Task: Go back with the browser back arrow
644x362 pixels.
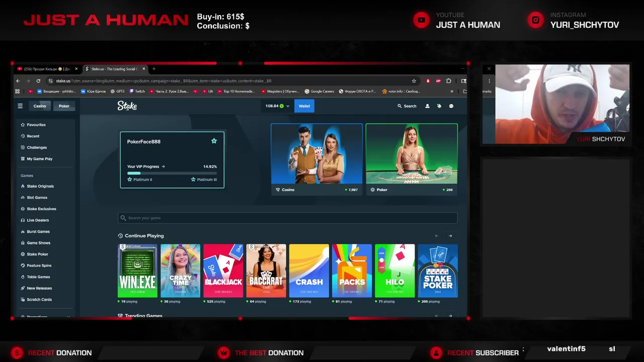Action: [18, 80]
